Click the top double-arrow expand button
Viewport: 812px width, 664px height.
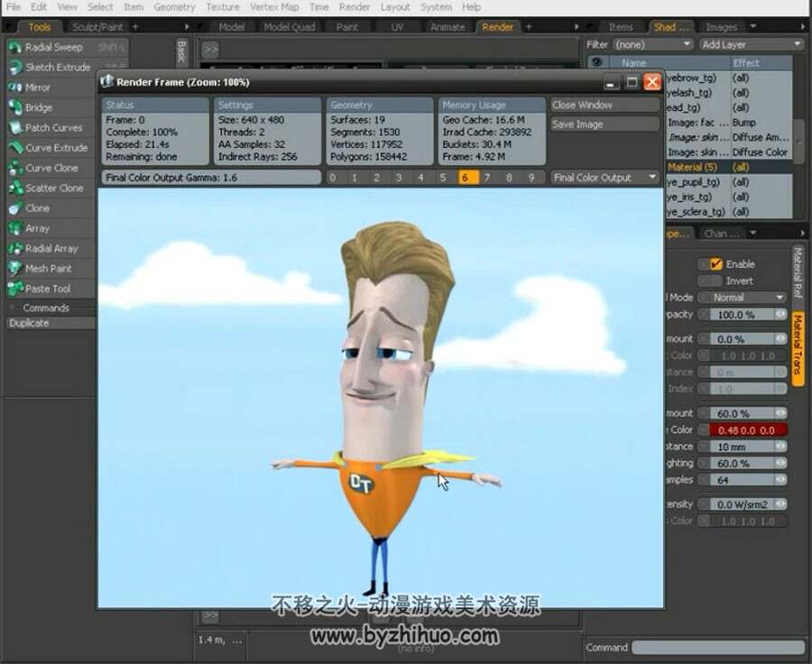[209, 50]
